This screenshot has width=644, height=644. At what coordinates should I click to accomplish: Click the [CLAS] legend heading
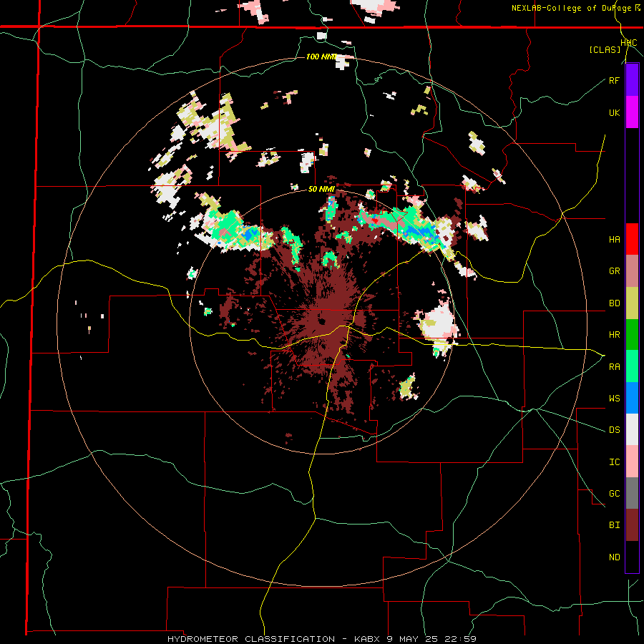point(605,49)
